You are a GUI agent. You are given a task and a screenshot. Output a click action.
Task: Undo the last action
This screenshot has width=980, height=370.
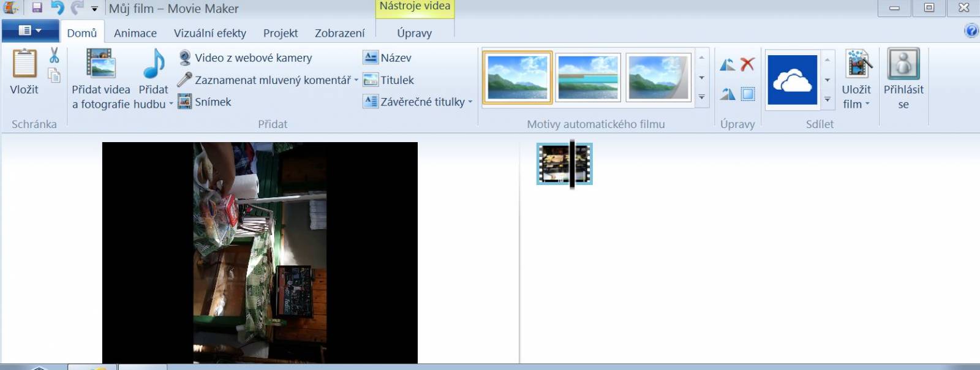pos(57,8)
